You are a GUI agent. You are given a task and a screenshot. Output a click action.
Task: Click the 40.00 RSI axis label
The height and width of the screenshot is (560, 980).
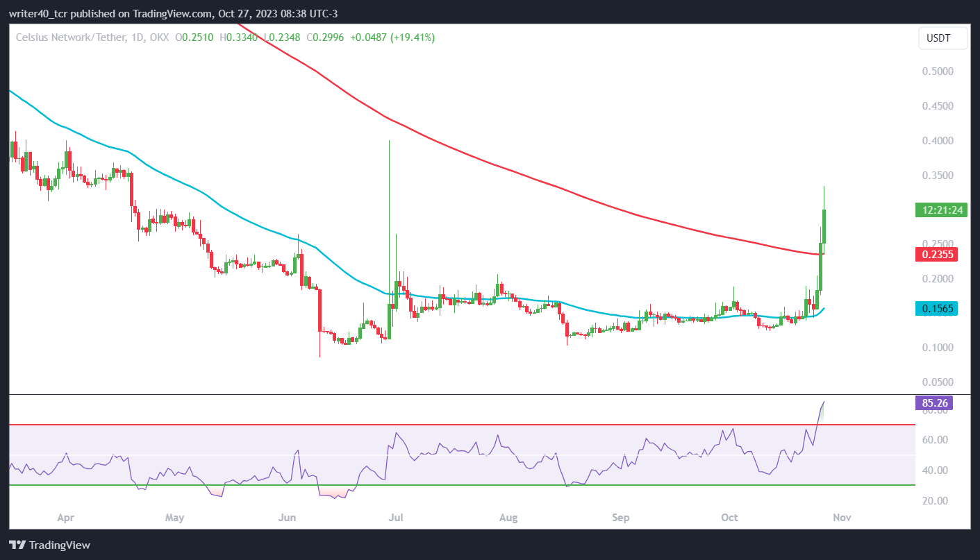coord(935,470)
